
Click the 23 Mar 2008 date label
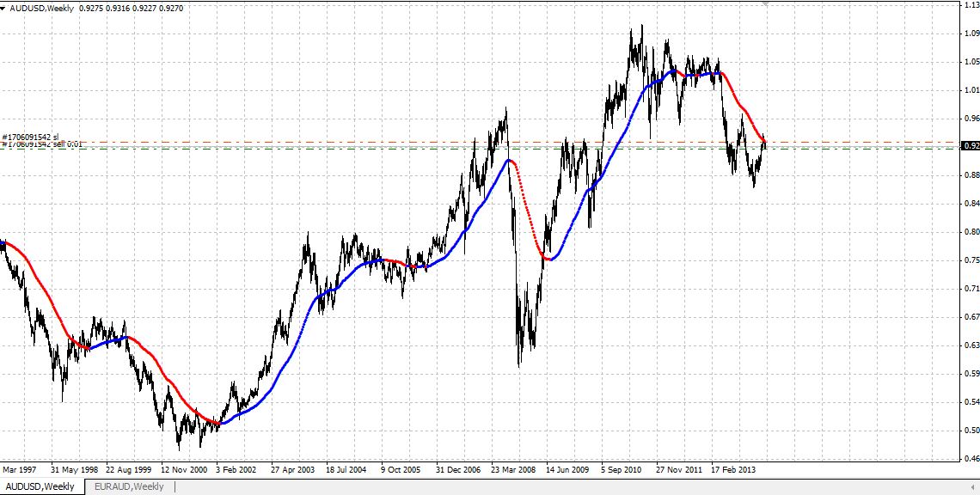(514, 468)
